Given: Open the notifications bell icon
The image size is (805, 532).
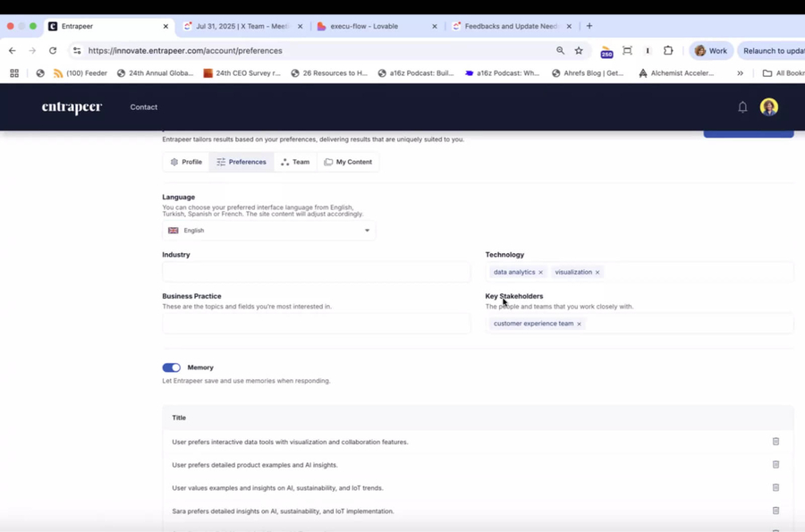Looking at the screenshot, I should 742,107.
